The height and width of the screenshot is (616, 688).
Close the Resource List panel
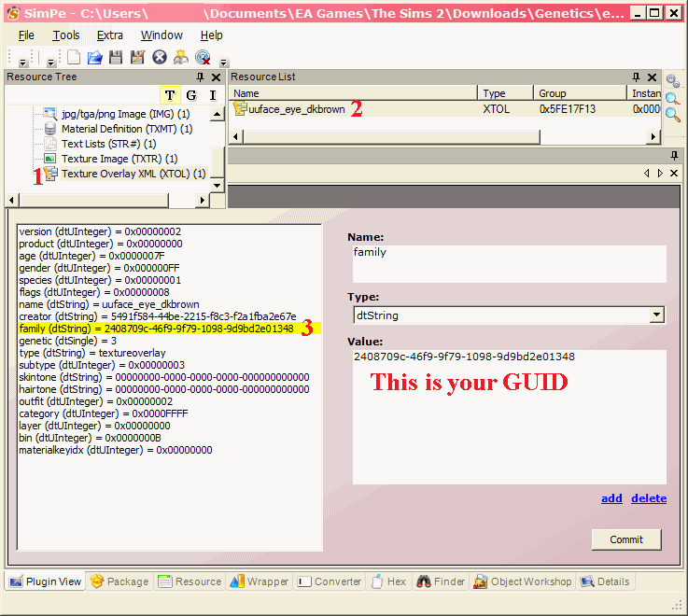[x=652, y=77]
